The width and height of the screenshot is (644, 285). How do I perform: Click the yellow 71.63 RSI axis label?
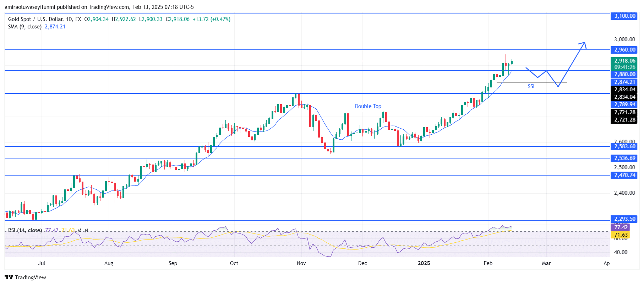[x=620, y=235]
